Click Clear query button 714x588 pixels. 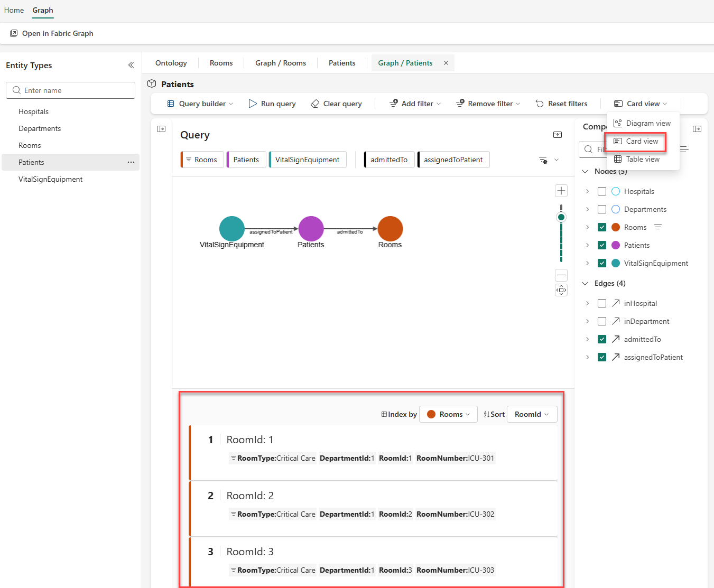click(x=336, y=104)
